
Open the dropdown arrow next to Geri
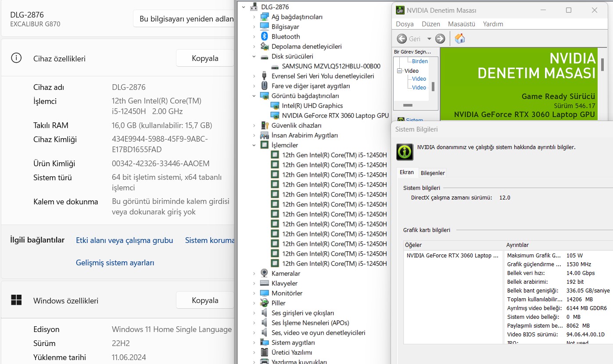[x=429, y=39]
